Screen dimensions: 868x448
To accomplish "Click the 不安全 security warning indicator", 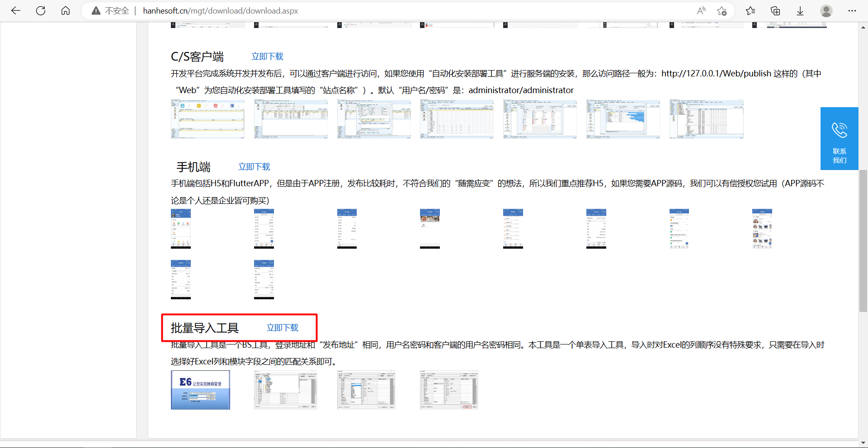I will [x=110, y=11].
